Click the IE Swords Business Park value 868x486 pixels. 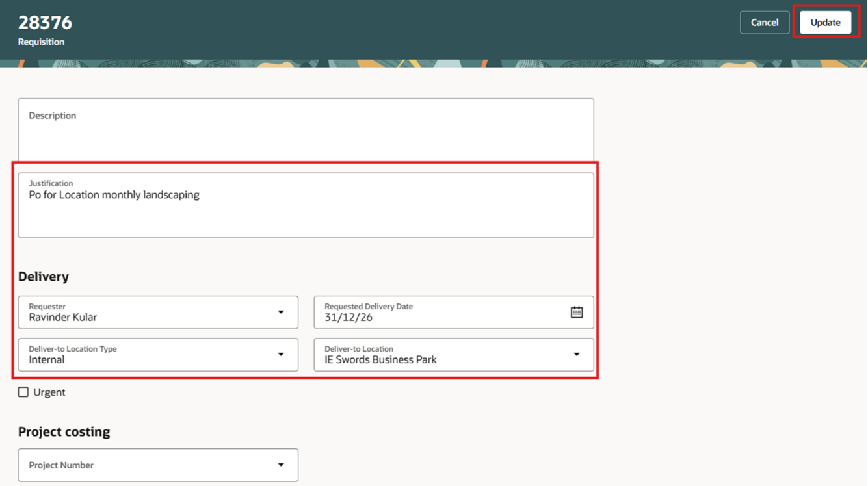(380, 360)
